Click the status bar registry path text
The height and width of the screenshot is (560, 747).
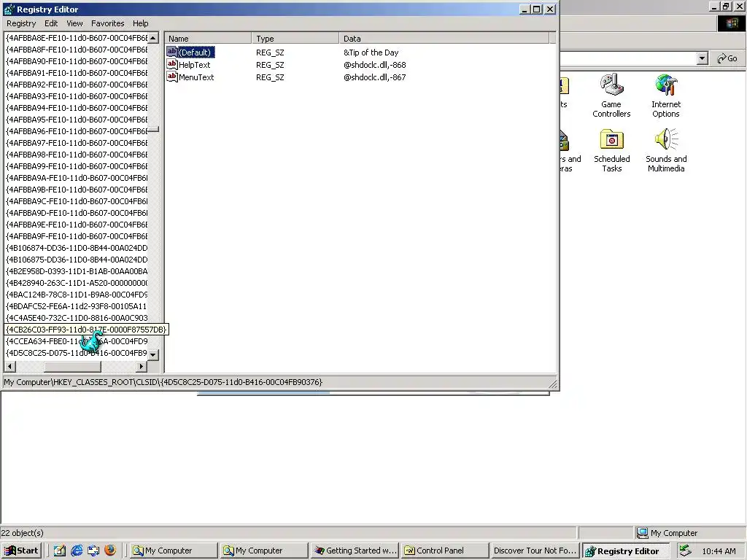(x=163, y=382)
